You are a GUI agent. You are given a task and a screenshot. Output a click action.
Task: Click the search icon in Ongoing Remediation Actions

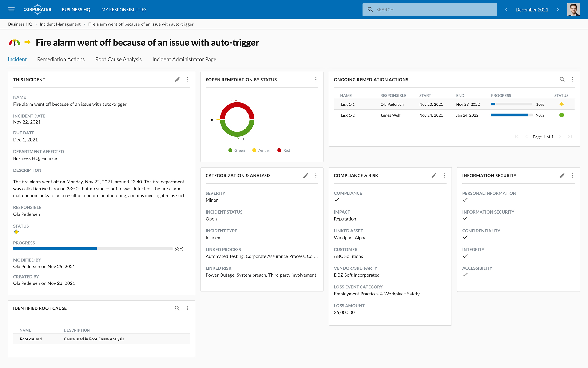[562, 80]
